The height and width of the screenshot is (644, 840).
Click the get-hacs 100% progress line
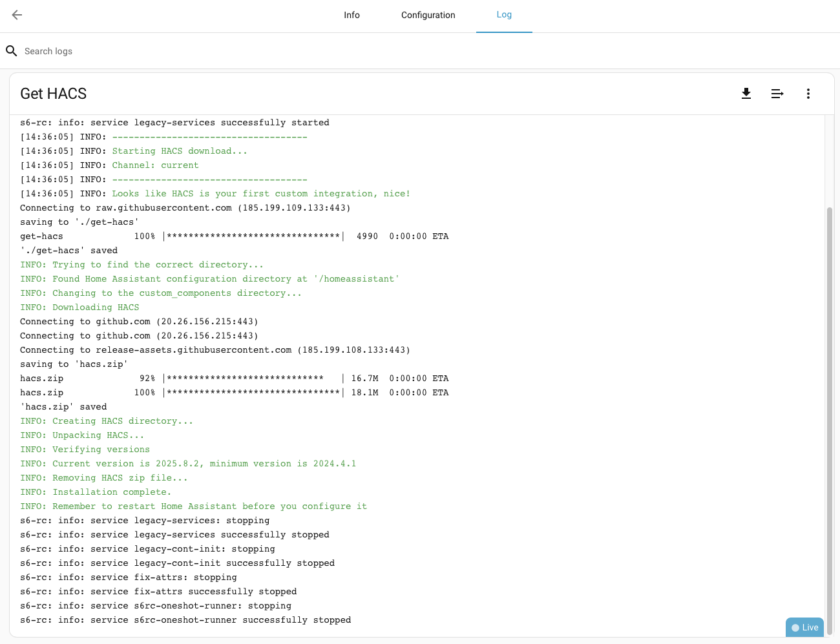pyautogui.click(x=235, y=236)
